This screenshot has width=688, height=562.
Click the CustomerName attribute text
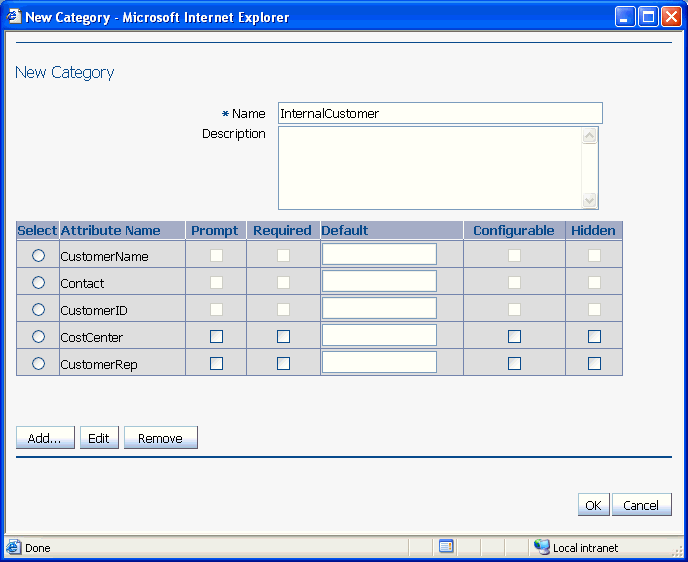coord(104,257)
